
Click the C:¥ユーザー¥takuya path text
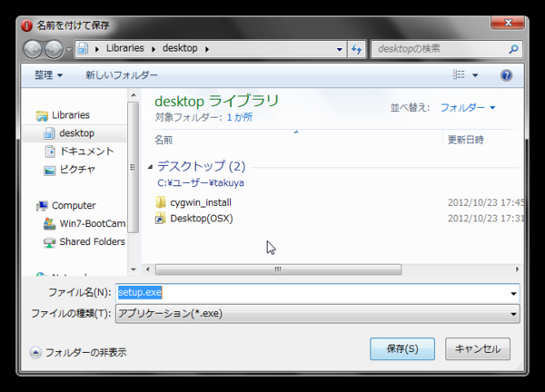coord(201,182)
